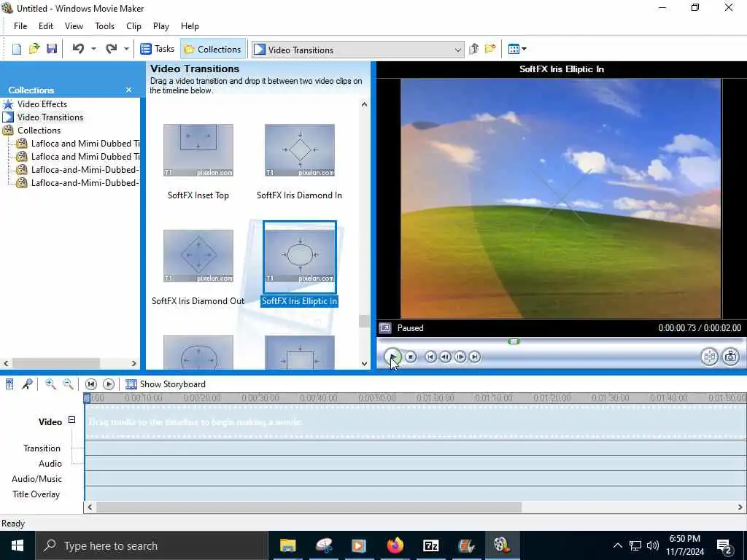747x560 pixels.
Task: Toggle the Collections pane button
Action: [x=213, y=49]
